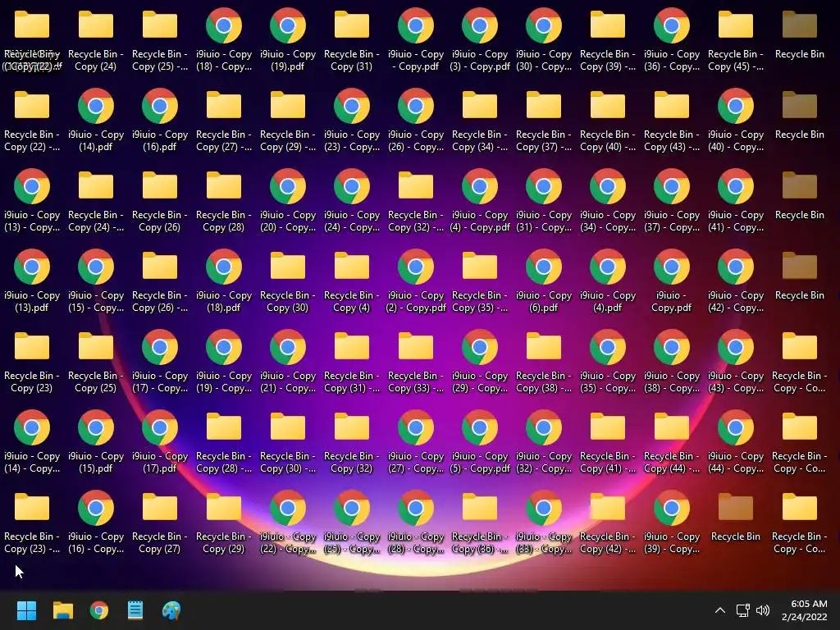Select file i9iuio - Copy (6).pdf
The height and width of the screenshot is (630, 840).
(x=544, y=281)
